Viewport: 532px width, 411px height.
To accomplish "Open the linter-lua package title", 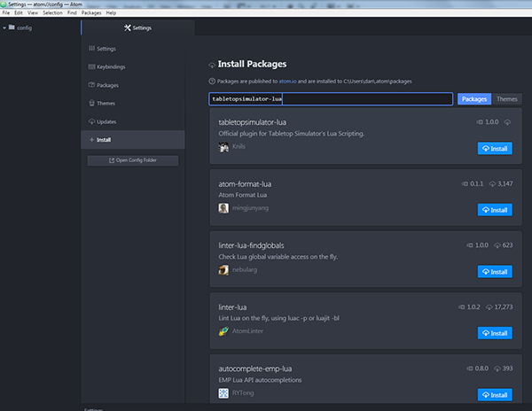I will pos(232,307).
